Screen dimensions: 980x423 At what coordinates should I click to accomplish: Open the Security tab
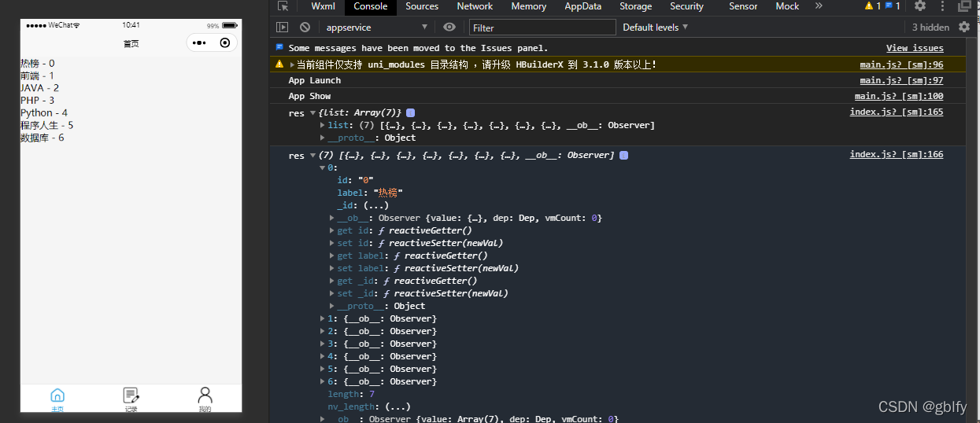(686, 6)
